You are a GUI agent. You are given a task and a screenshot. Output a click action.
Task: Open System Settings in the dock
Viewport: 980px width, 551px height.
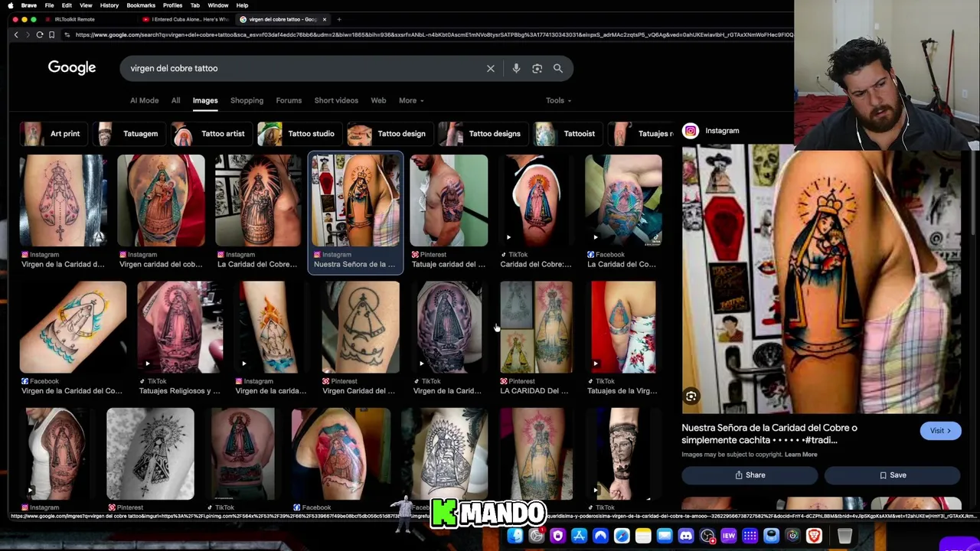coord(536,536)
